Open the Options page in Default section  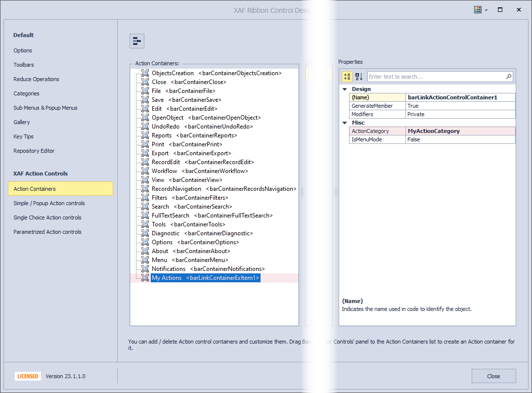click(23, 50)
